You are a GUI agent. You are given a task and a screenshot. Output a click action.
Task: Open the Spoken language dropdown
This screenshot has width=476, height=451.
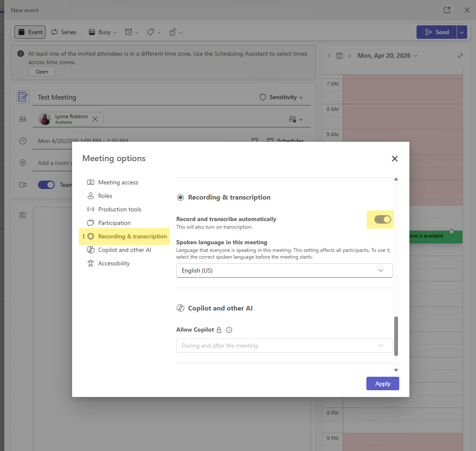[284, 270]
